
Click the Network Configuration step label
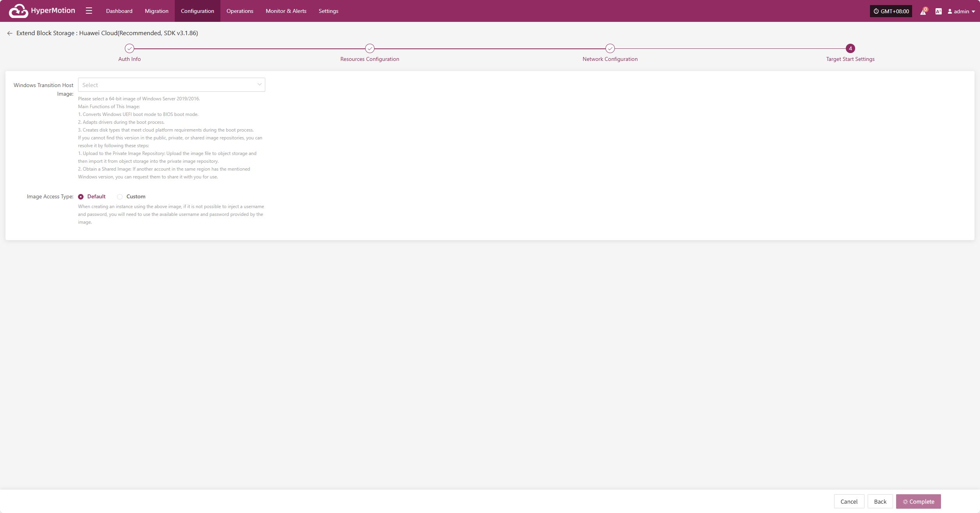[610, 59]
